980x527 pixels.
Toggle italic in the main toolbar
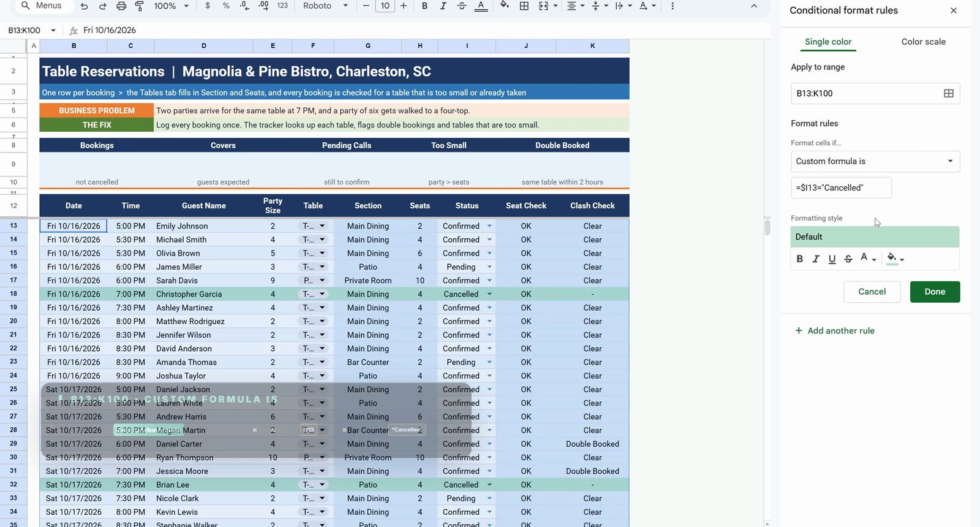point(443,6)
